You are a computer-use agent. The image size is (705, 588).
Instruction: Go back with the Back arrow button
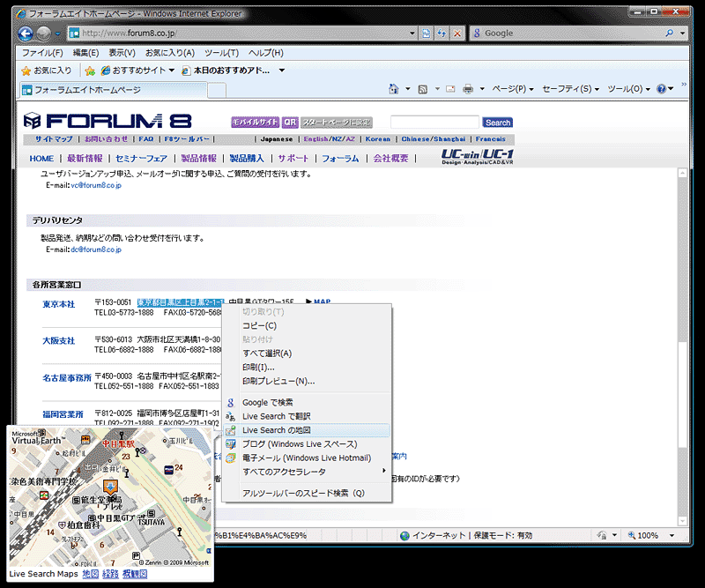[26, 33]
